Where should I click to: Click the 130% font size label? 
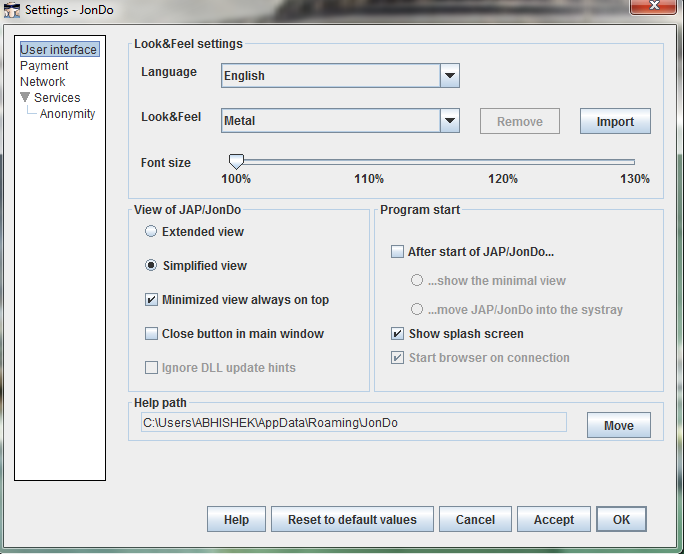635,179
